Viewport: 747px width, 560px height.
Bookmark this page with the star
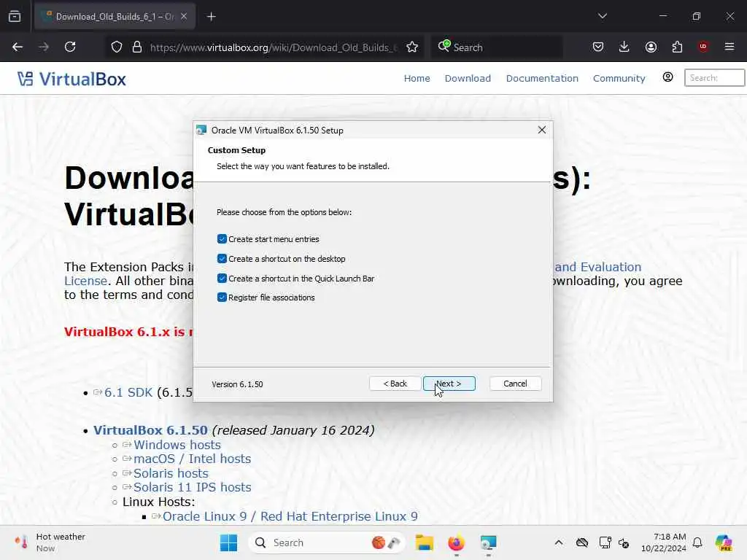412,47
